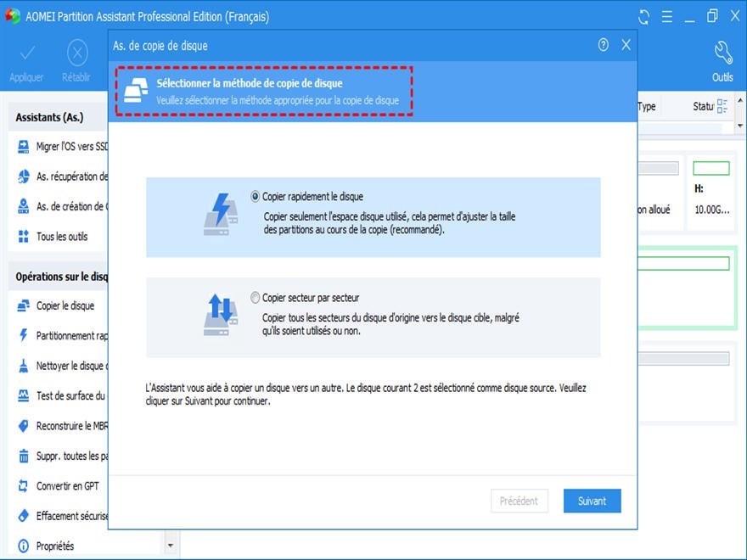747x560 pixels.
Task: Select Test de surface du disque entry
Action: 71,395
